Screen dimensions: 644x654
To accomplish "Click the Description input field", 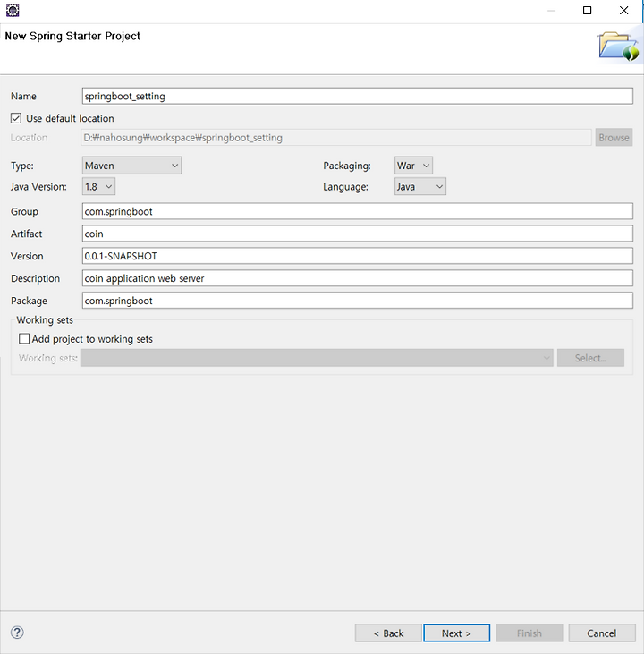I will click(358, 278).
